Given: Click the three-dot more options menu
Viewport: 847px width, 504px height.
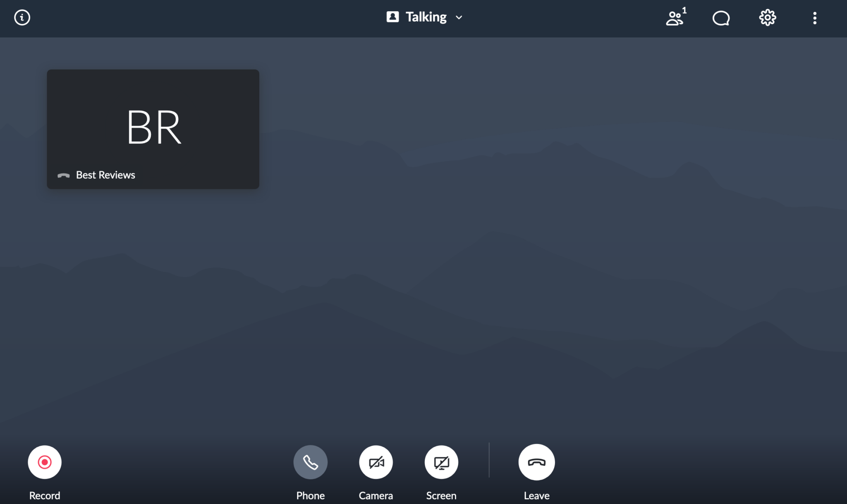Looking at the screenshot, I should pos(815,18).
